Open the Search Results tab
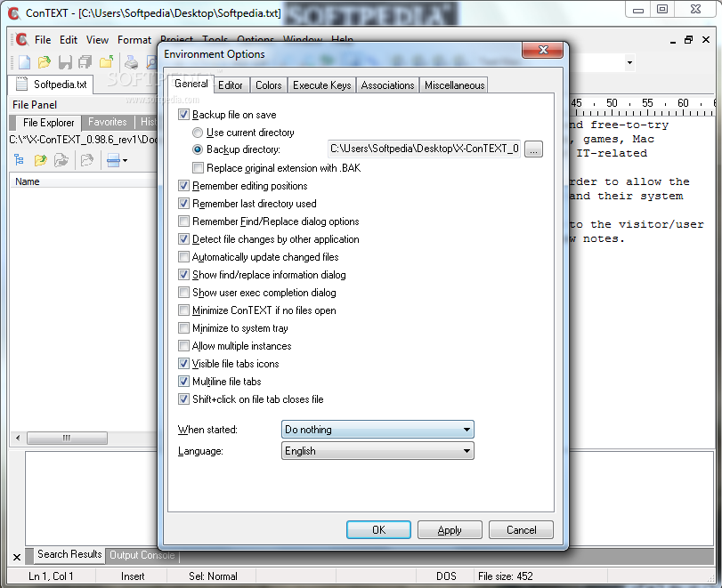 [69, 554]
